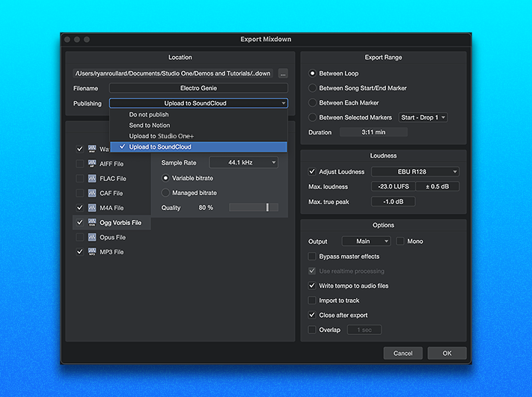Select the Ogg Vorbis File row label

point(120,223)
